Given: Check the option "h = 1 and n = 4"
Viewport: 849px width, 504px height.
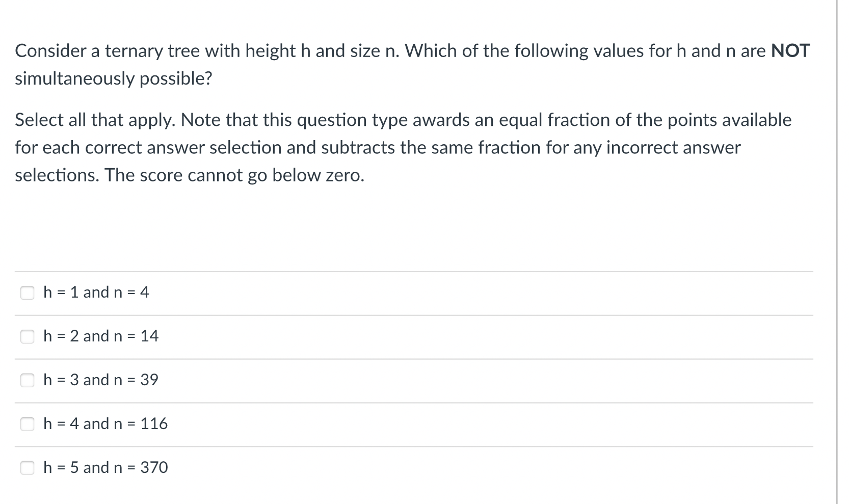Looking at the screenshot, I should click(x=28, y=293).
